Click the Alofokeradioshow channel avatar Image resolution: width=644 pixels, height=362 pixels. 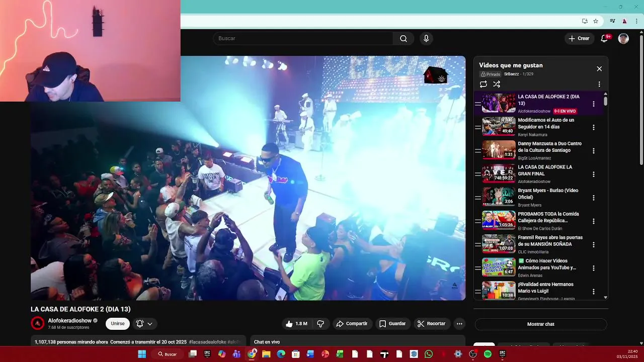click(38, 323)
